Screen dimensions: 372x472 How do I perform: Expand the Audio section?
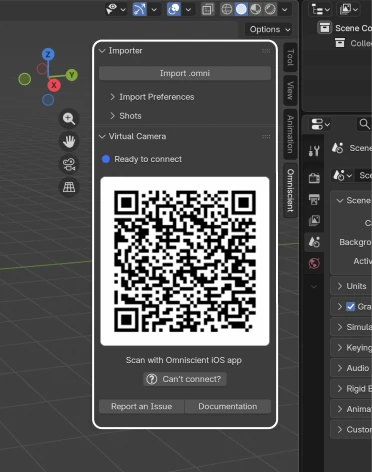[351, 368]
